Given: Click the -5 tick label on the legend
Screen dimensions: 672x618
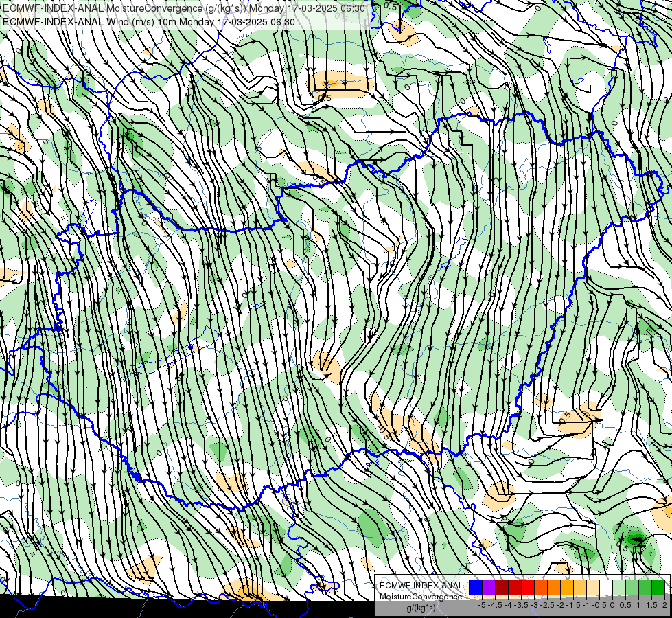Looking at the screenshot, I should 482,605.
